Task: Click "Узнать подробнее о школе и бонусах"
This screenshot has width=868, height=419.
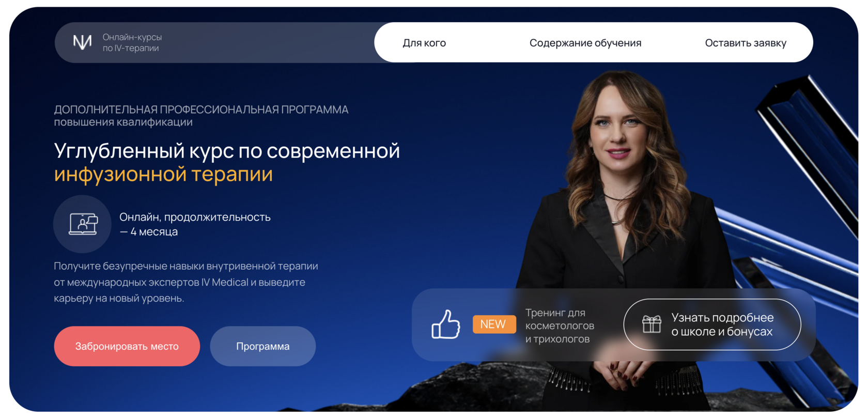Action: (x=712, y=324)
